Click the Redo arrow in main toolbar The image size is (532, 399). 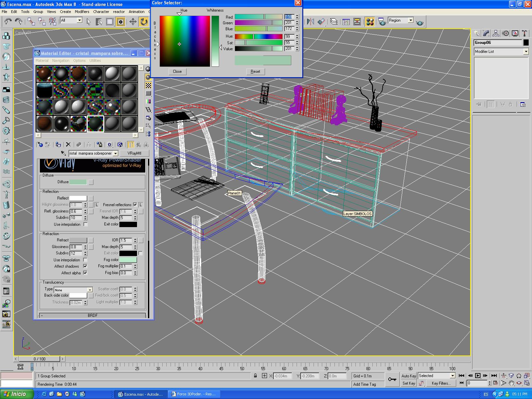coord(19,22)
